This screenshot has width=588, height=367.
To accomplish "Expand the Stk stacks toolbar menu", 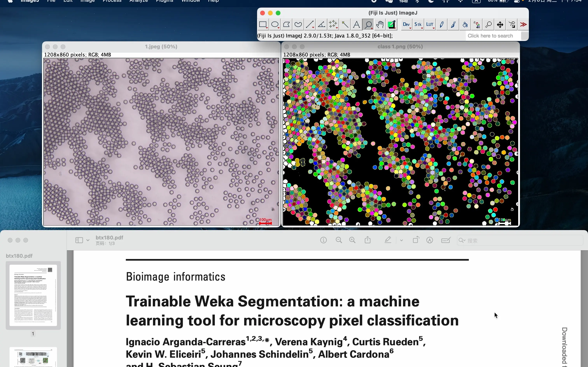I will (x=418, y=24).
